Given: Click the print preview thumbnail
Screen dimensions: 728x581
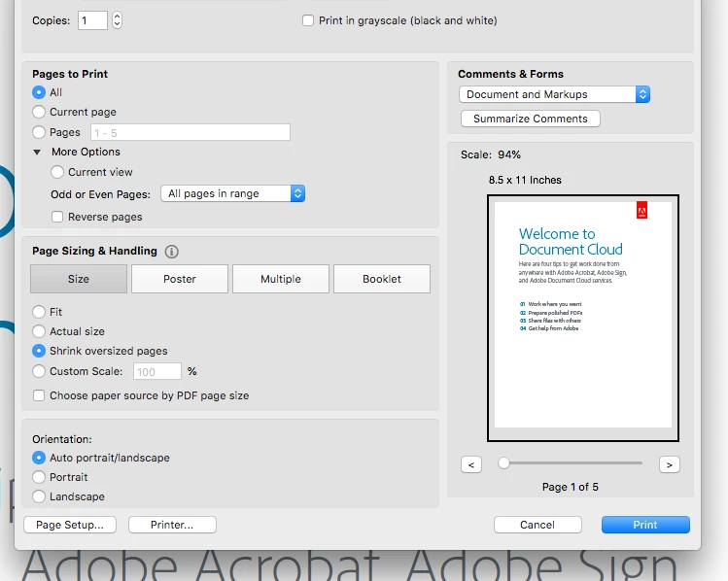Looking at the screenshot, I should [x=583, y=318].
